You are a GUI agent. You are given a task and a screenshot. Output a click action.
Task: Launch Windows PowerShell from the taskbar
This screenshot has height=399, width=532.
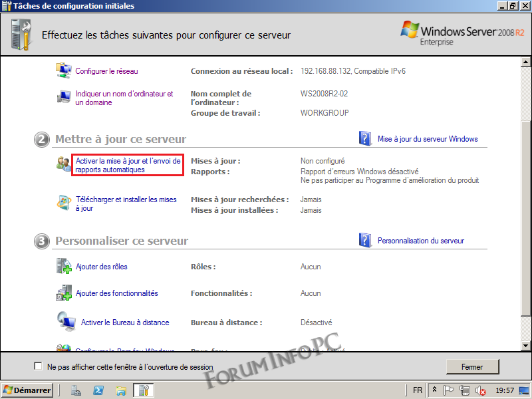click(x=98, y=390)
